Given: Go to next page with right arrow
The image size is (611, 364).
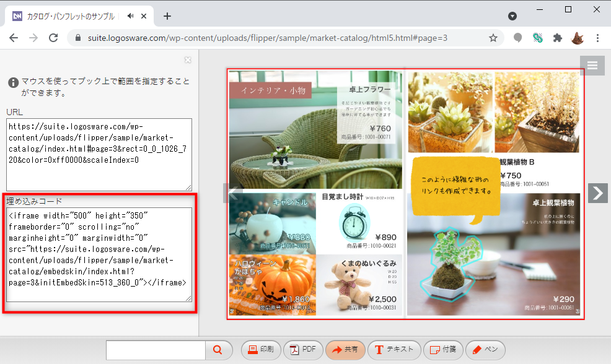Looking at the screenshot, I should 597,193.
